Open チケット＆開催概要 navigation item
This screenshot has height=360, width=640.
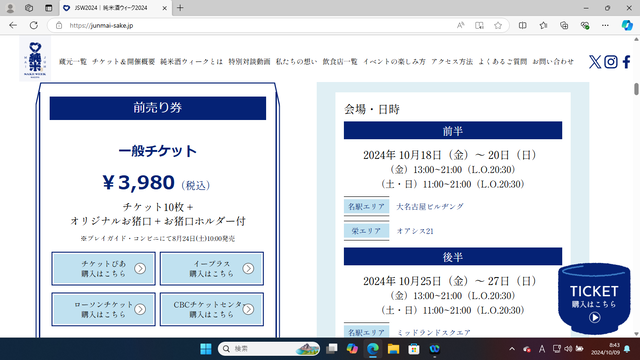pyautogui.click(x=123, y=62)
